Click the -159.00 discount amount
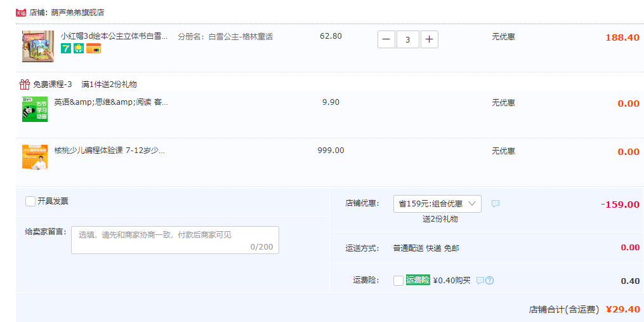Screen dimensions: 644x322 [620, 205]
